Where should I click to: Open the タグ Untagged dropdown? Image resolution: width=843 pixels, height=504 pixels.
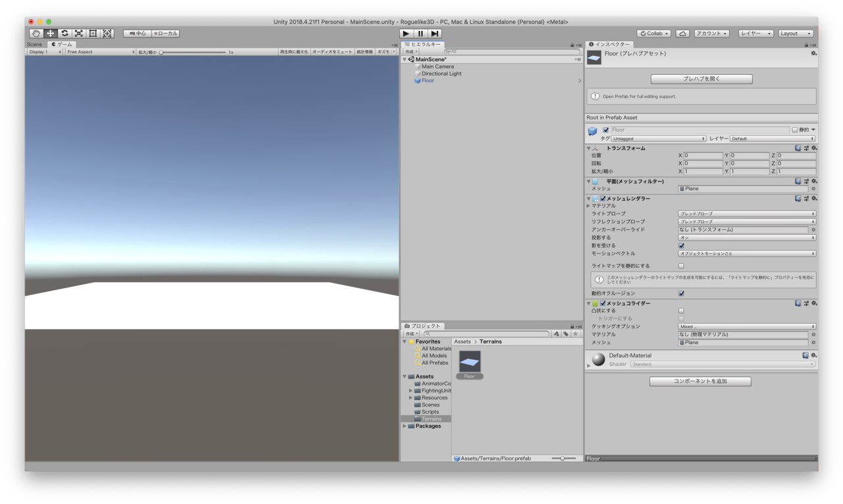point(659,139)
